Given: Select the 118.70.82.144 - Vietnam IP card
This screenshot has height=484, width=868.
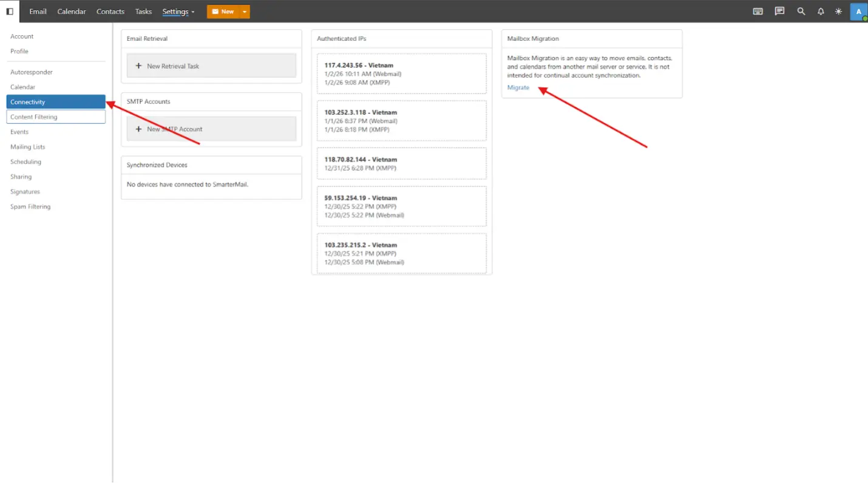Looking at the screenshot, I should [402, 163].
